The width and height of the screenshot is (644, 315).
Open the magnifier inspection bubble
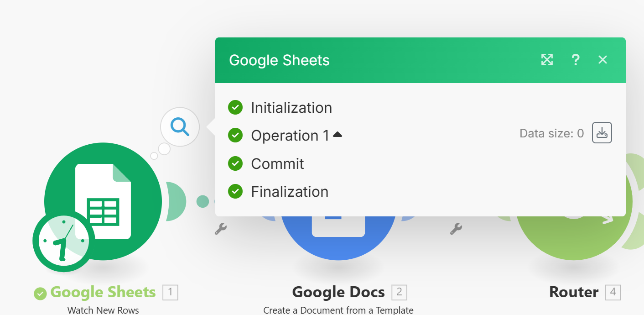[180, 126]
